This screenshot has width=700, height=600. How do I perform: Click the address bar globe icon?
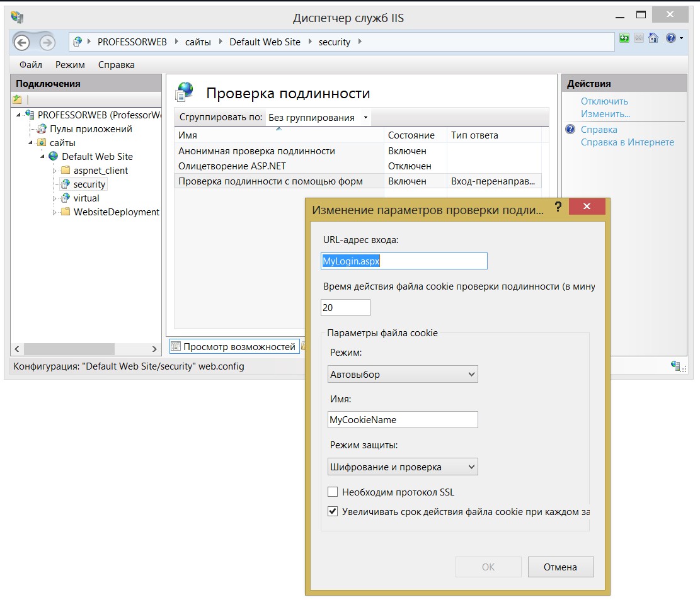[x=77, y=42]
